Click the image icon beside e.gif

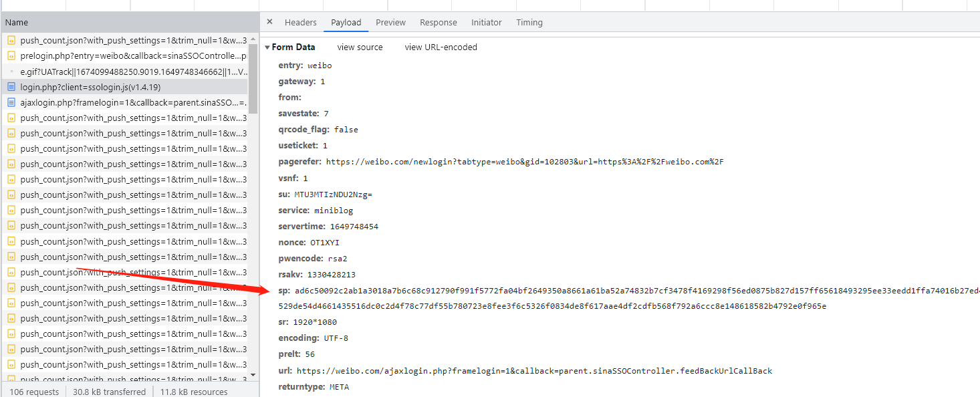(x=11, y=72)
